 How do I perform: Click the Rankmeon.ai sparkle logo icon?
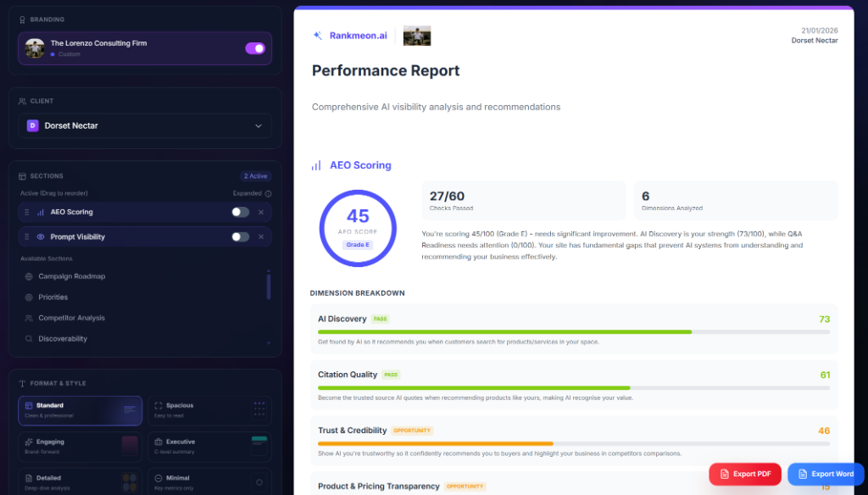point(318,36)
